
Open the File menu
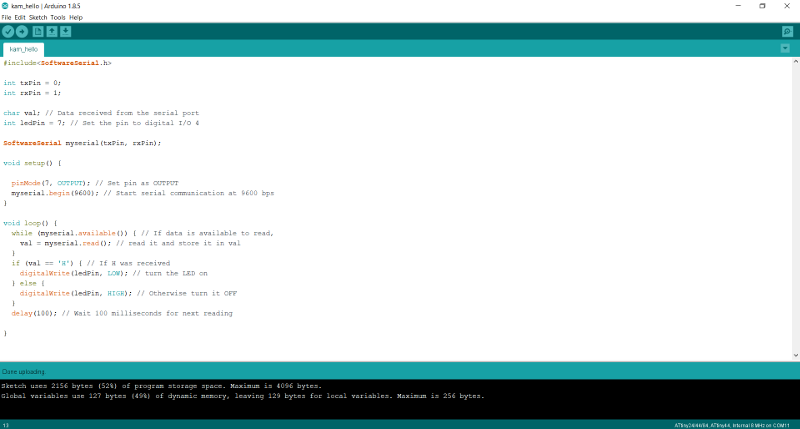tap(6, 17)
